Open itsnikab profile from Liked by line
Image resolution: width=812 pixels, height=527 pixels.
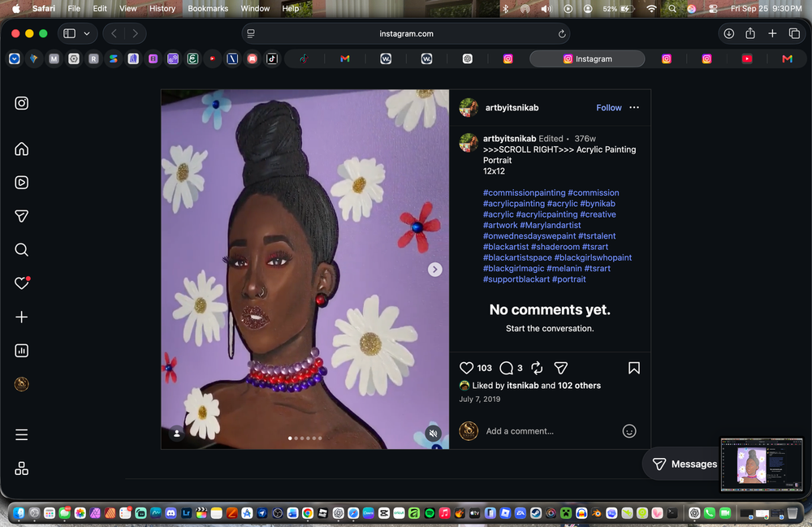pos(522,386)
